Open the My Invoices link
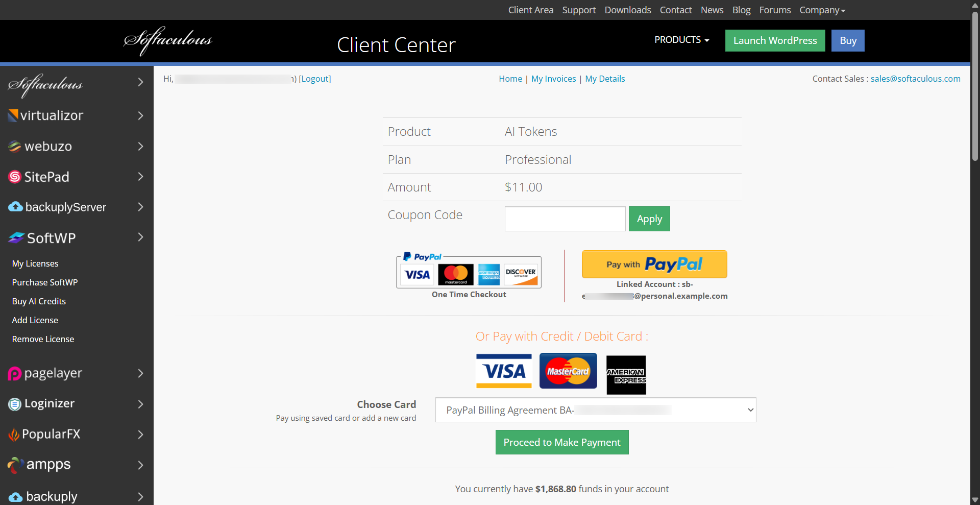 [x=553, y=79]
